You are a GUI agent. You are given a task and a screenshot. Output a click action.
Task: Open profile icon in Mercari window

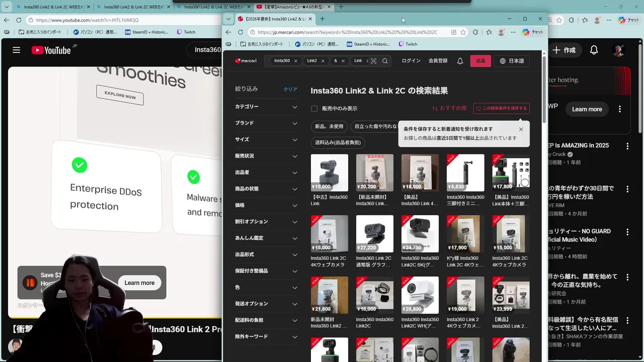501,32
